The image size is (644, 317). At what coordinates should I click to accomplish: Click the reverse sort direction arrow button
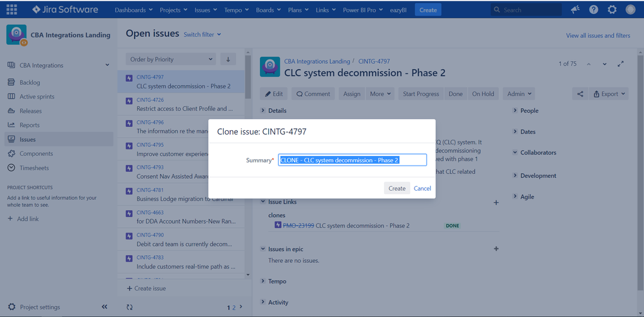pyautogui.click(x=228, y=59)
